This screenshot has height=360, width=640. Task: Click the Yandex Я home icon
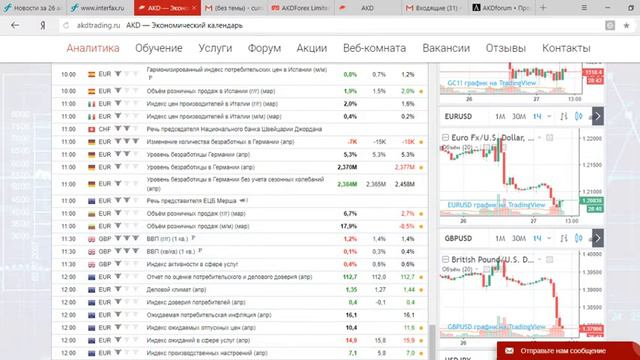pyautogui.click(x=42, y=25)
